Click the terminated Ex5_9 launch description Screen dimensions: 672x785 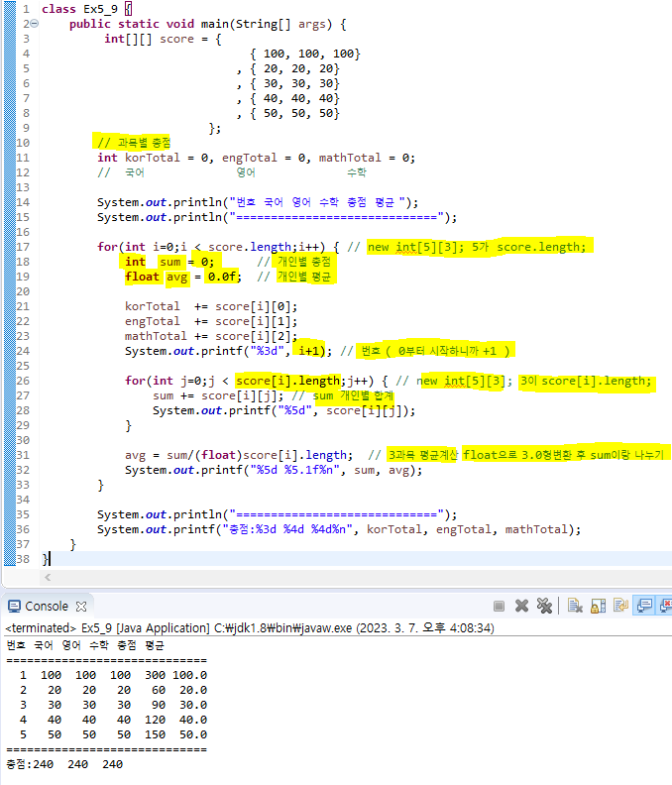(250, 627)
